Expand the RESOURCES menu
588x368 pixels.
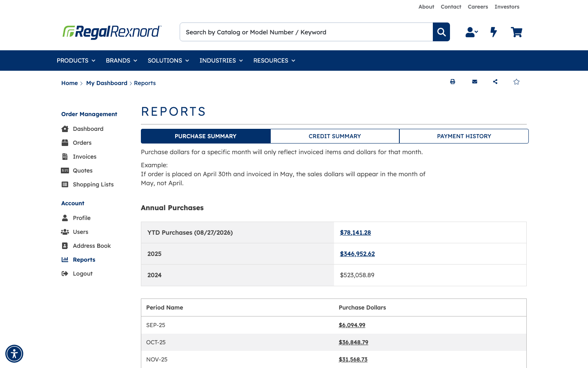pos(274,61)
